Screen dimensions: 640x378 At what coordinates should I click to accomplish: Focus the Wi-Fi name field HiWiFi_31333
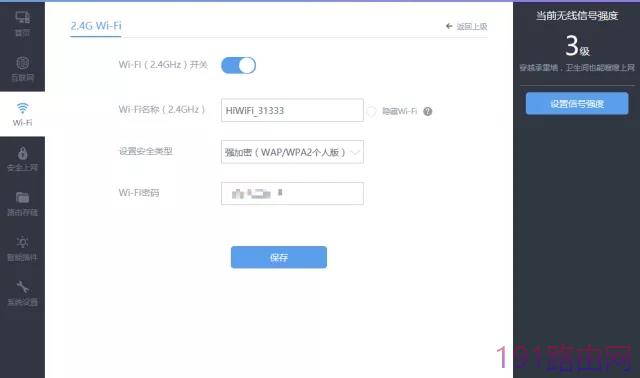point(292,110)
